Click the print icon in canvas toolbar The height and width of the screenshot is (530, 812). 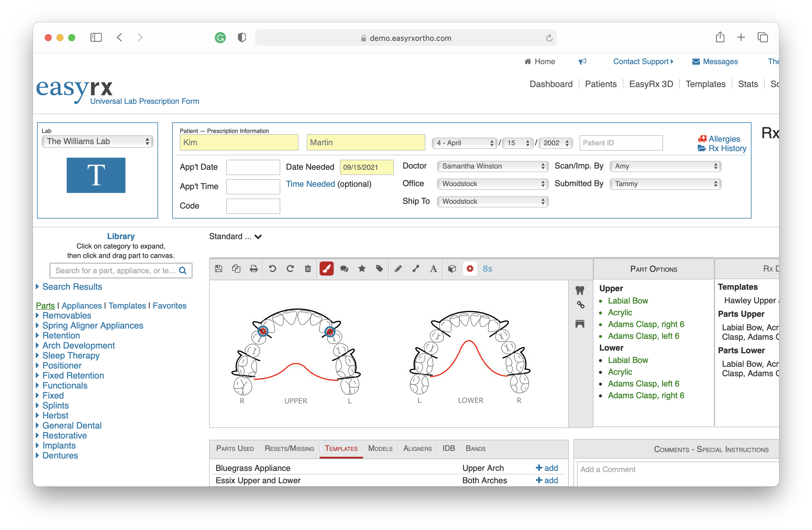point(254,269)
